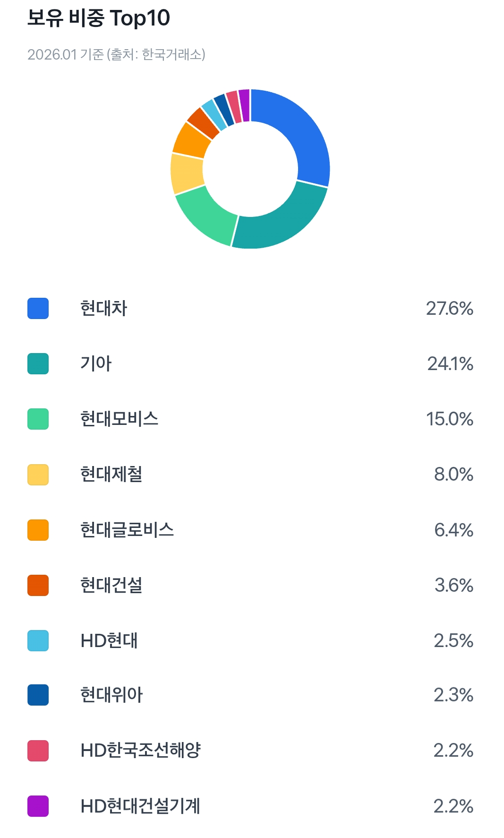Click the yellow 현대제철 legend swatch
This screenshot has width=504, height=838.
(x=38, y=475)
